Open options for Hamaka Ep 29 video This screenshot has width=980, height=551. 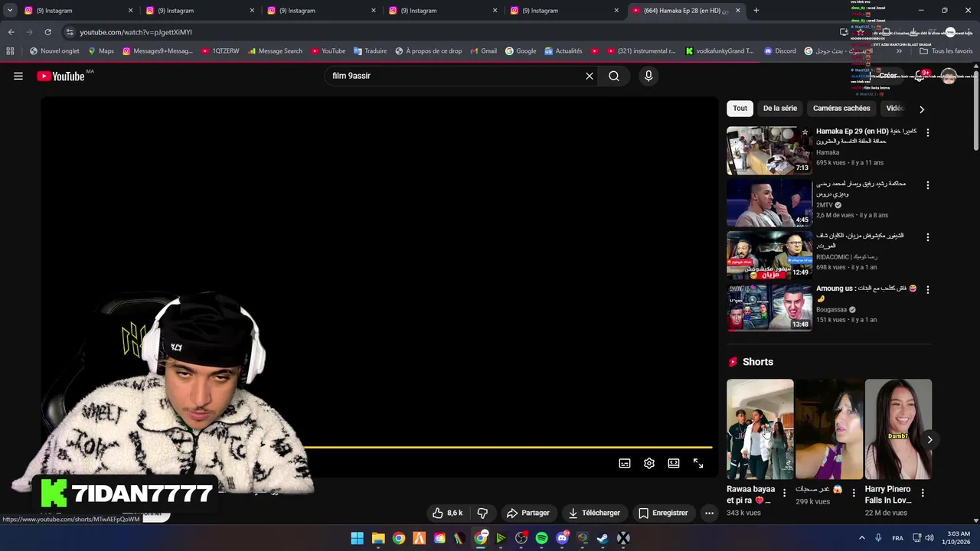click(928, 132)
